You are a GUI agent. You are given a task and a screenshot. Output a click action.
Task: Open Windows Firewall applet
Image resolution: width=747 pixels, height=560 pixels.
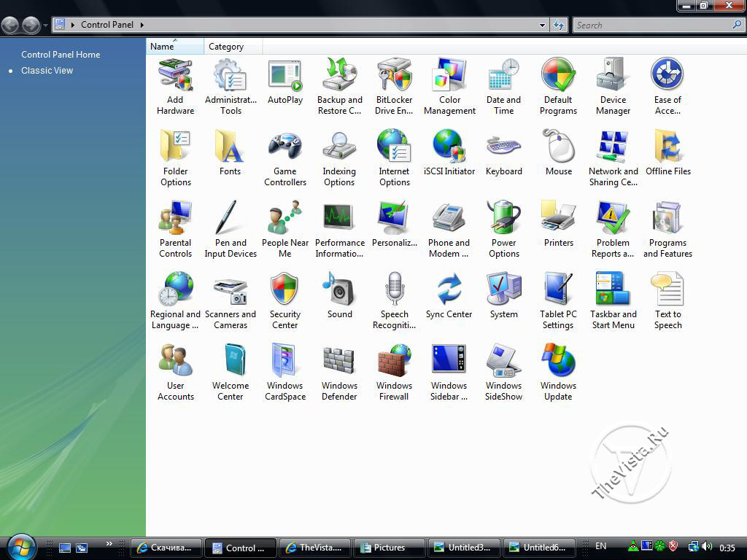click(394, 372)
